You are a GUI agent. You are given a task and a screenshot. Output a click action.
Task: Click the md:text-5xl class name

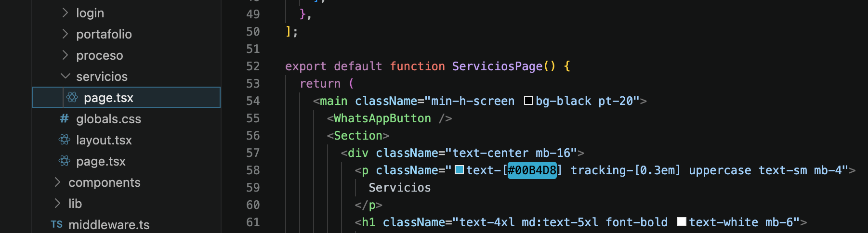click(560, 222)
